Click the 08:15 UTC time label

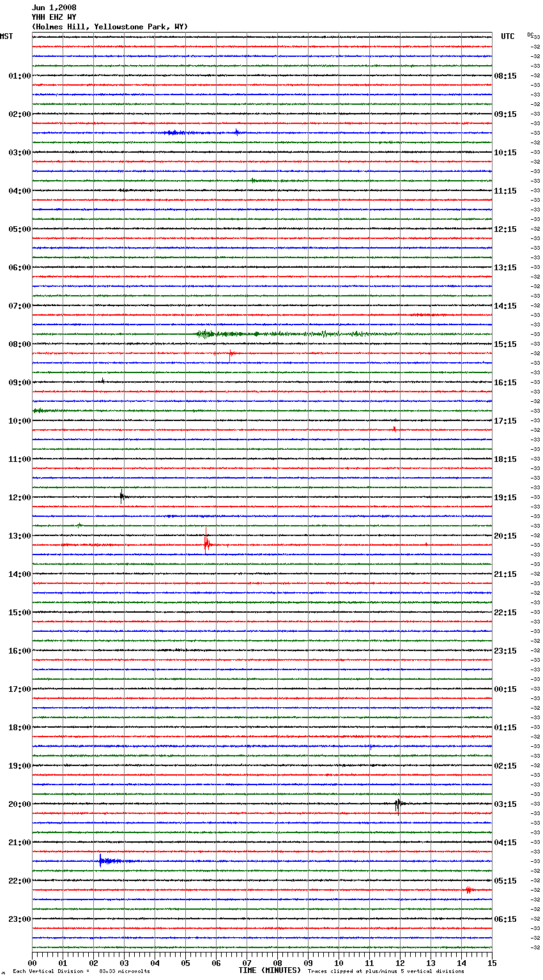[505, 76]
